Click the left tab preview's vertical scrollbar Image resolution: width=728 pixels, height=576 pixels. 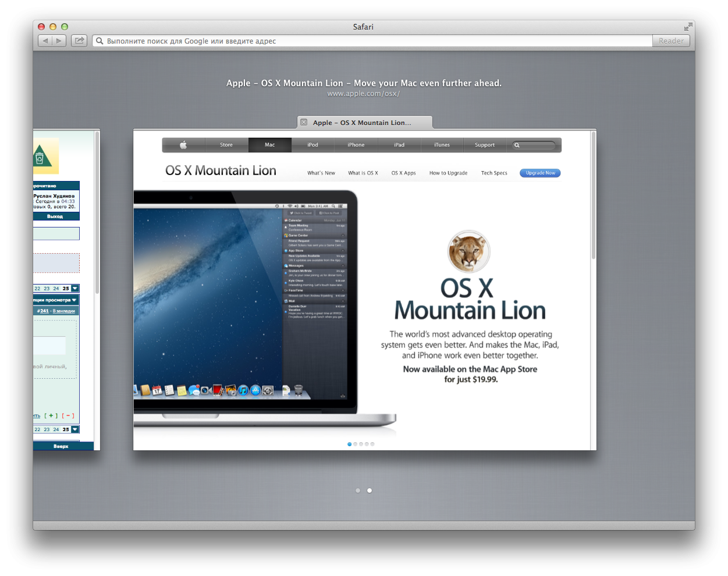(x=97, y=212)
